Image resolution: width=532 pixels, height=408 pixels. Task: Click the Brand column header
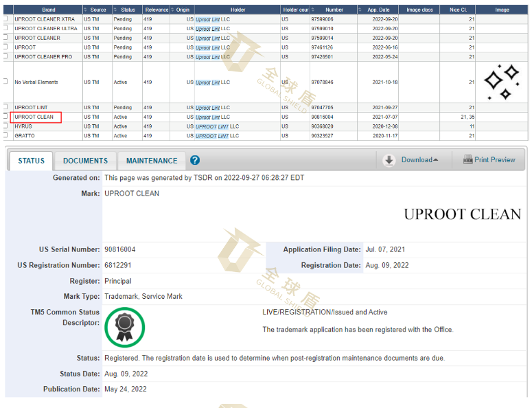tap(49, 10)
